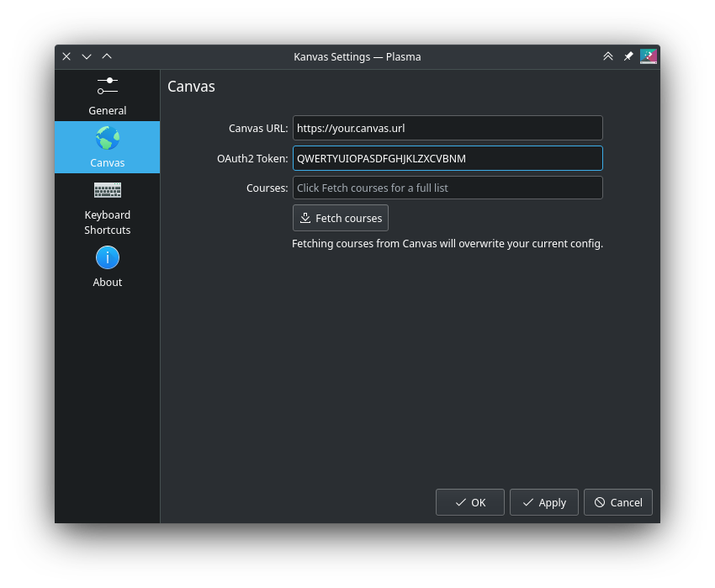Click the Canvas URL input field
715x588 pixels.
point(448,128)
